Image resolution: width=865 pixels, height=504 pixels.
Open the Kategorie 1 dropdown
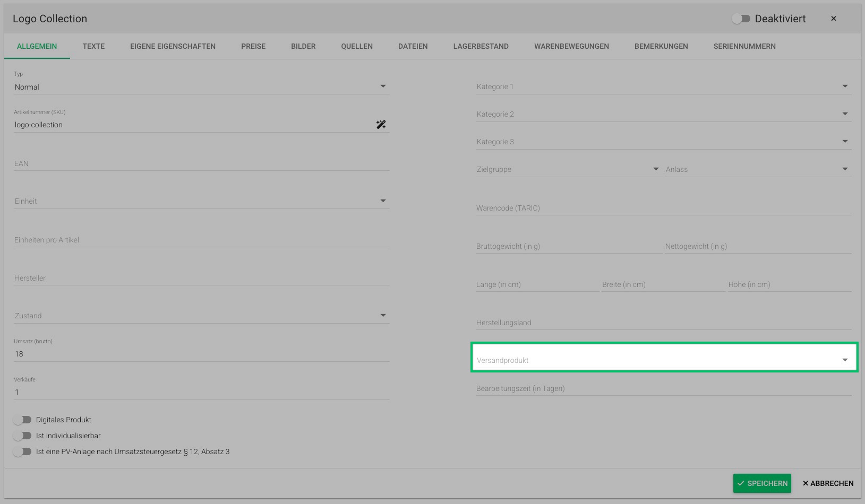[664, 86]
